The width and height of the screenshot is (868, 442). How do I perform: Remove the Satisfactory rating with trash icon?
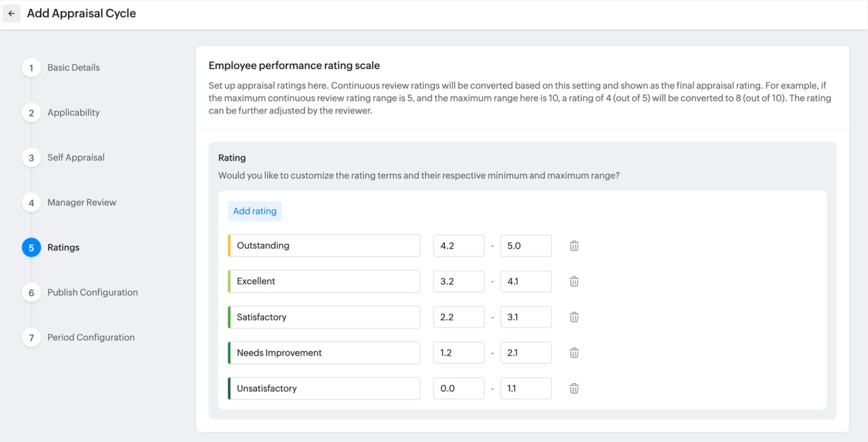click(574, 317)
